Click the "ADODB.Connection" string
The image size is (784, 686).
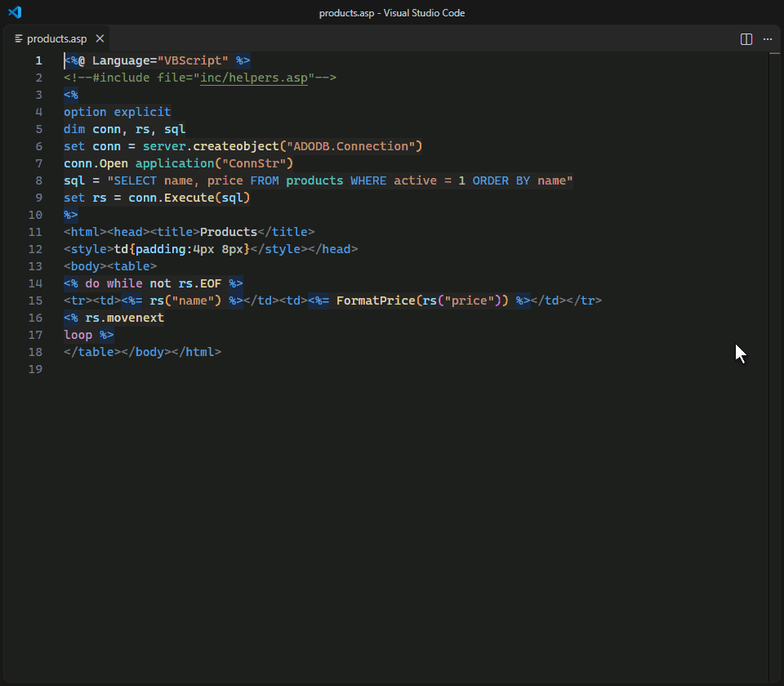[x=351, y=146]
